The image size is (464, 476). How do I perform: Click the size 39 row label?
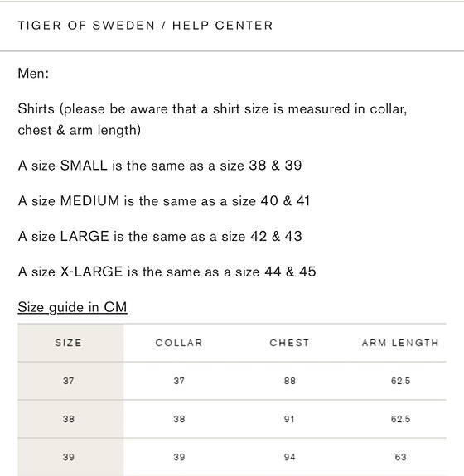[69, 457]
